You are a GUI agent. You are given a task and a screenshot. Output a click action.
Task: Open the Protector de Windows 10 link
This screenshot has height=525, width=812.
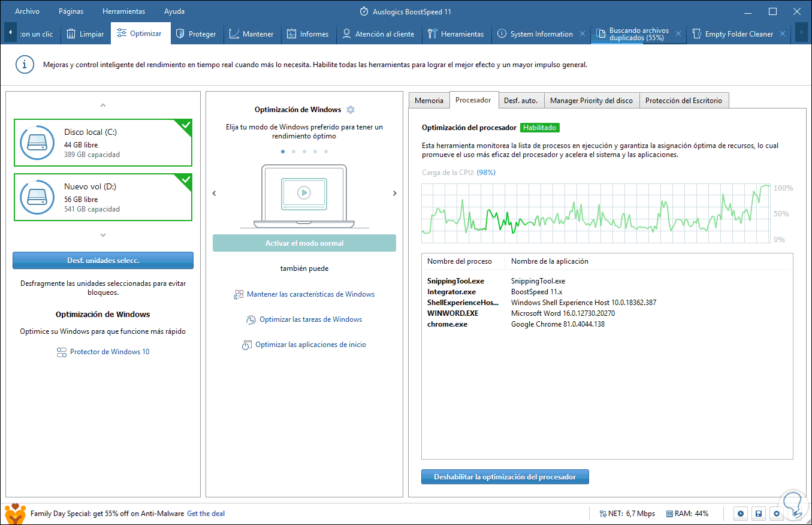pyautogui.click(x=110, y=352)
